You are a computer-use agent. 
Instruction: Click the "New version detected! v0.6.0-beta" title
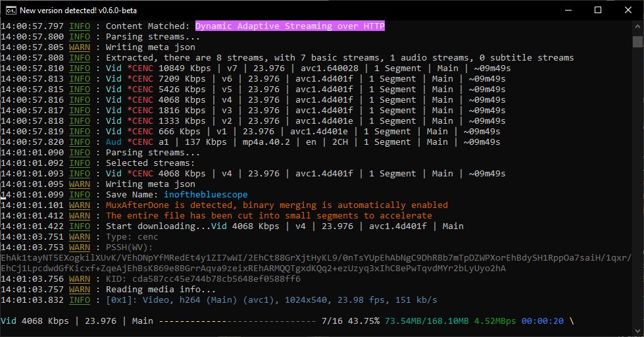(78, 11)
